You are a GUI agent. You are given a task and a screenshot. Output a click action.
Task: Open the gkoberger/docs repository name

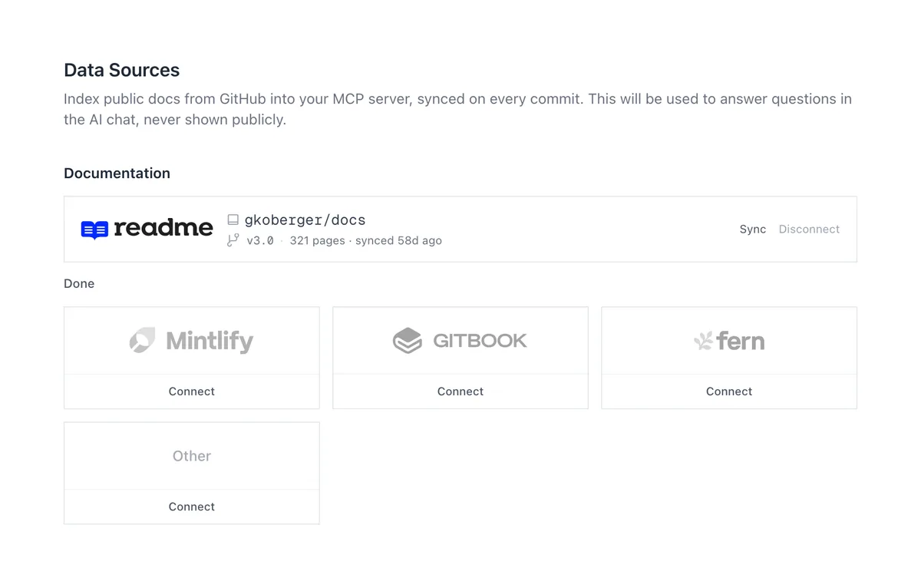pyautogui.click(x=305, y=220)
